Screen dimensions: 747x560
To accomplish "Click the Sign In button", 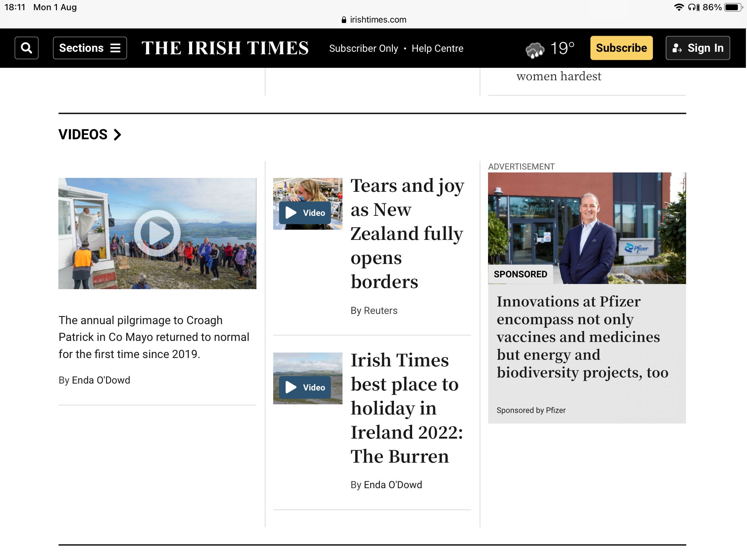I will pyautogui.click(x=697, y=48).
